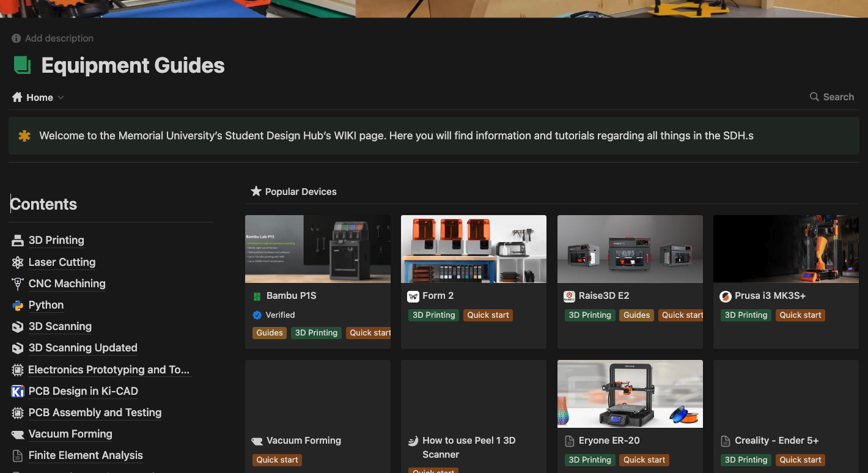The image size is (868, 473).
Task: Click the Bambu P1S green logo icon
Action: (x=257, y=296)
